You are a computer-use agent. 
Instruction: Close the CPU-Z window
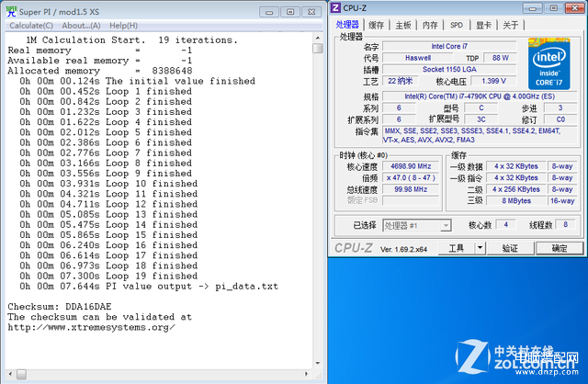[574, 8]
